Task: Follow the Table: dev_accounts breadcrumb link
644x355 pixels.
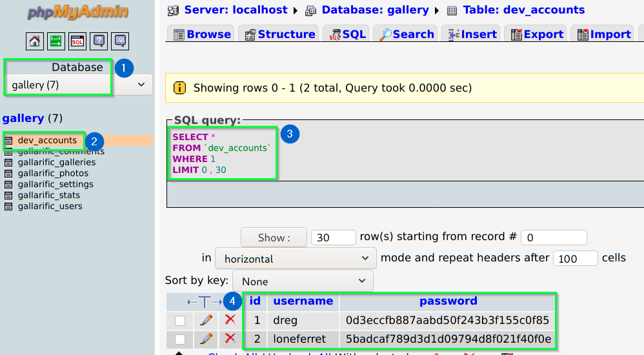Action: point(524,10)
